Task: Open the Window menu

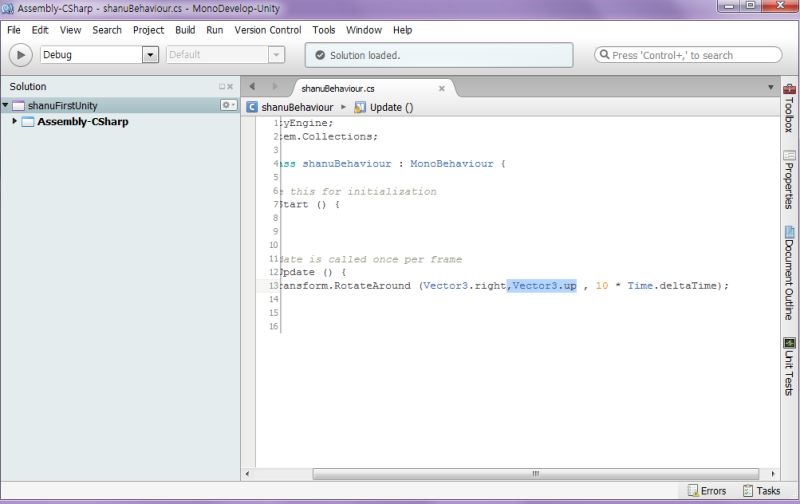Action: click(x=364, y=30)
